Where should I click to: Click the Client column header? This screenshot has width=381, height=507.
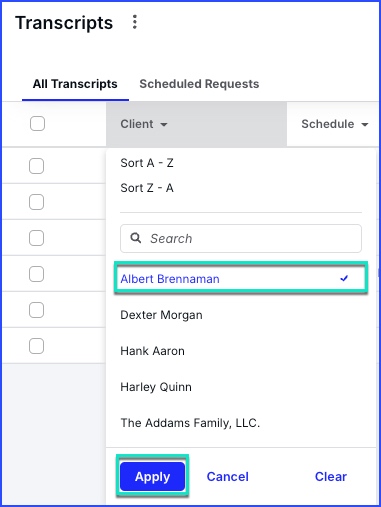196,124
